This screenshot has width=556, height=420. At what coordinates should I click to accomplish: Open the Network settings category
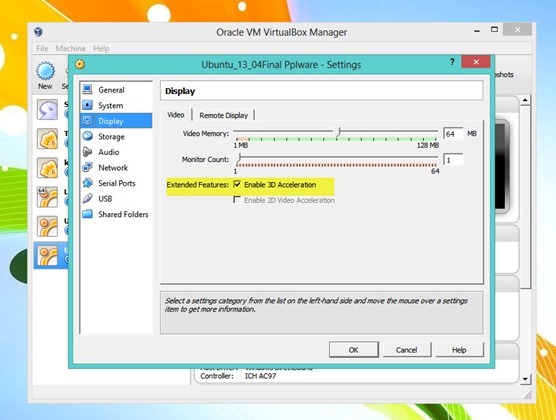pos(116,167)
